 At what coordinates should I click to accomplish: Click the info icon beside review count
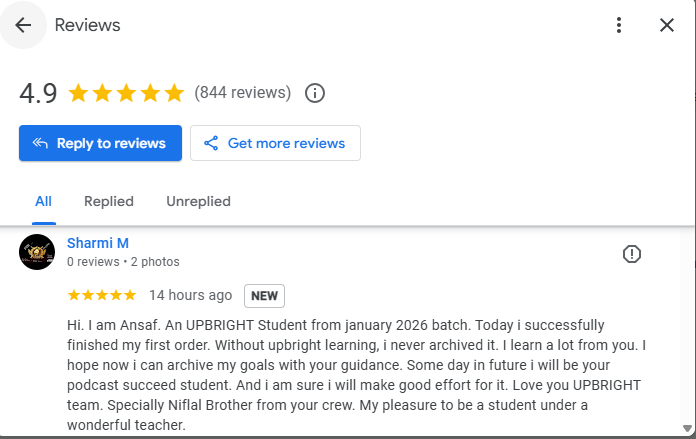[315, 93]
